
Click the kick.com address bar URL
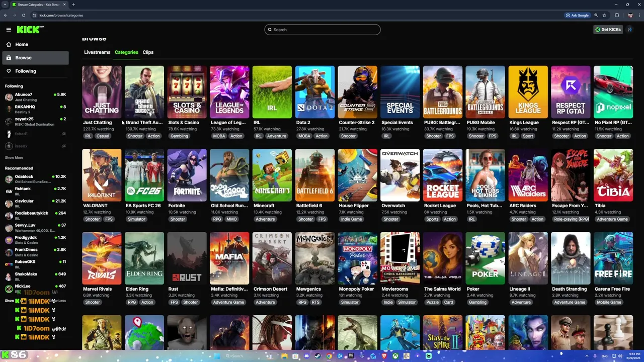[x=61, y=15]
